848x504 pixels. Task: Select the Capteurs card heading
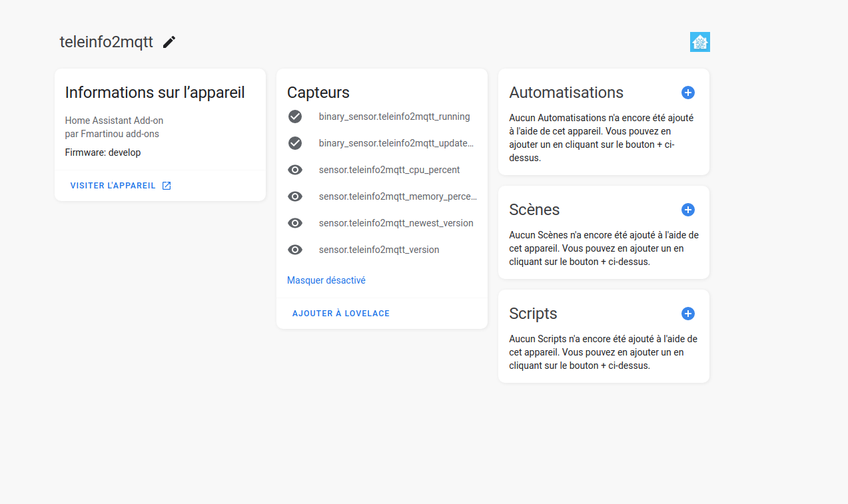[318, 93]
